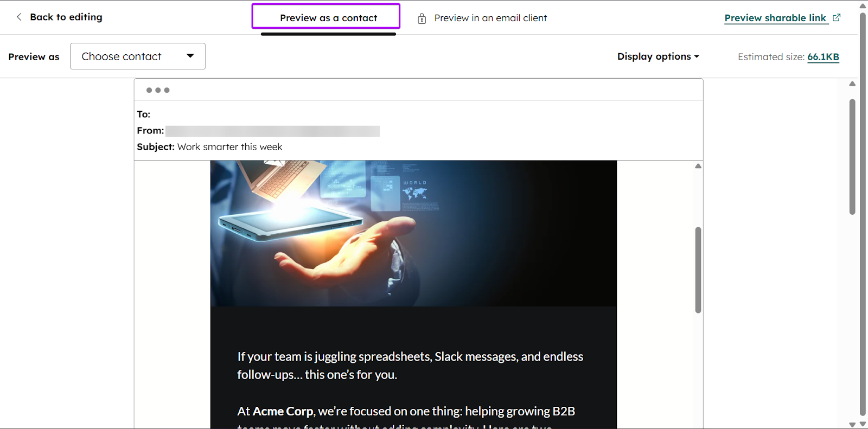Click the page scrollbar thumb at far right
Viewport: 868px width, 429px height.
[x=863, y=214]
